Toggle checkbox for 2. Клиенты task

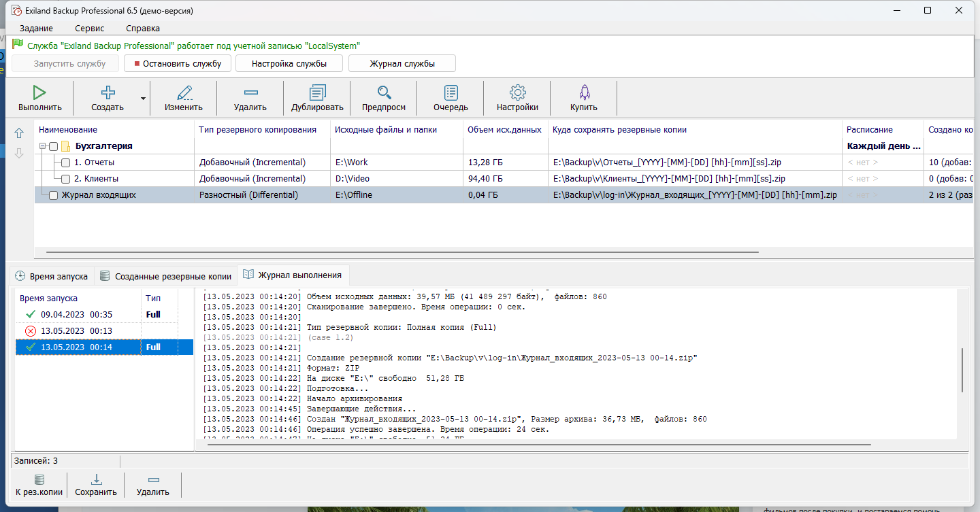click(x=65, y=179)
